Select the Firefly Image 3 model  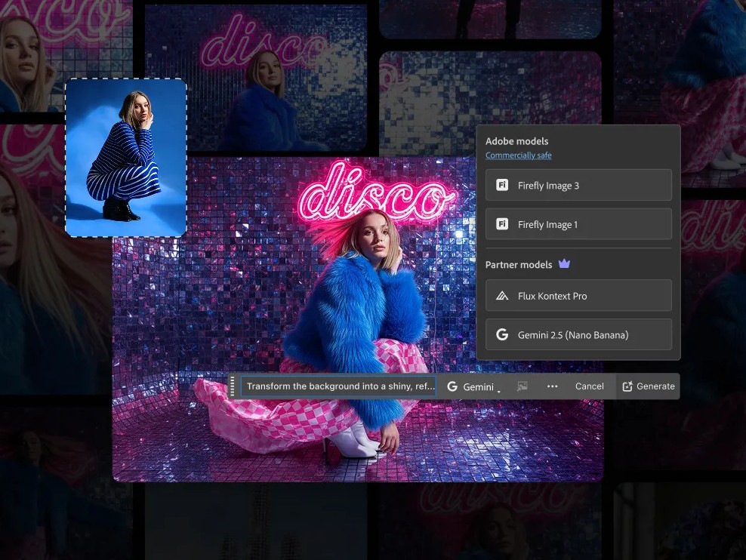pos(578,186)
